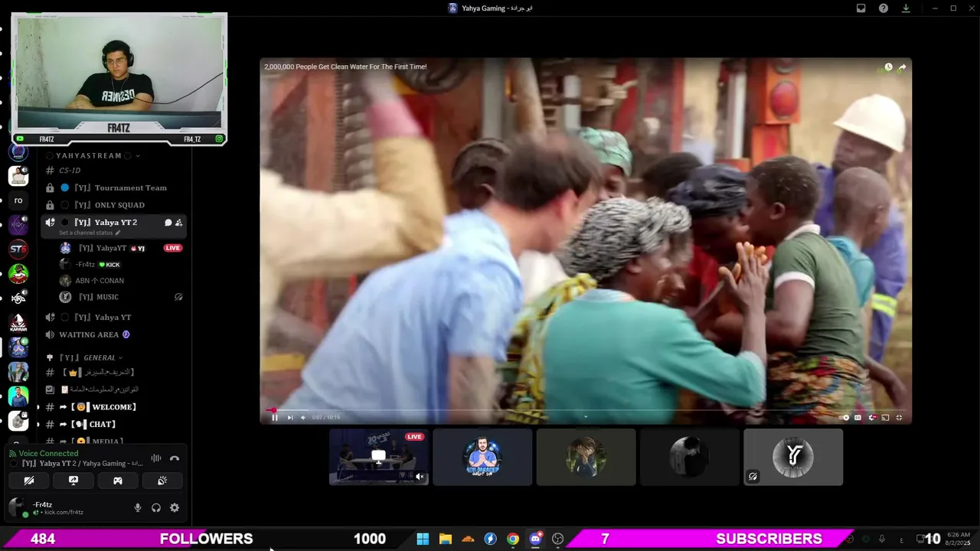Select the Conan avatar participant tile
Screen dimensions: 980x551
tap(586, 457)
